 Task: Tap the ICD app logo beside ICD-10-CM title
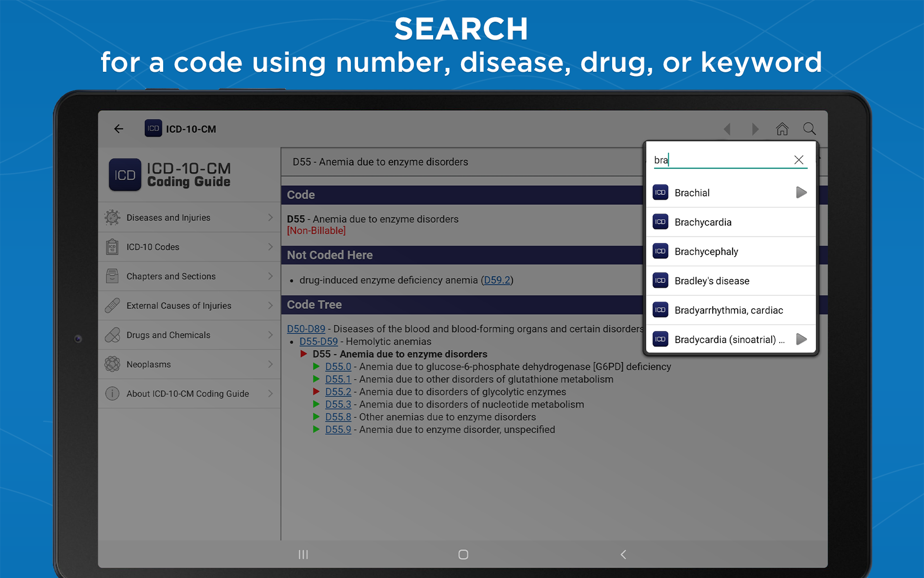click(x=153, y=129)
